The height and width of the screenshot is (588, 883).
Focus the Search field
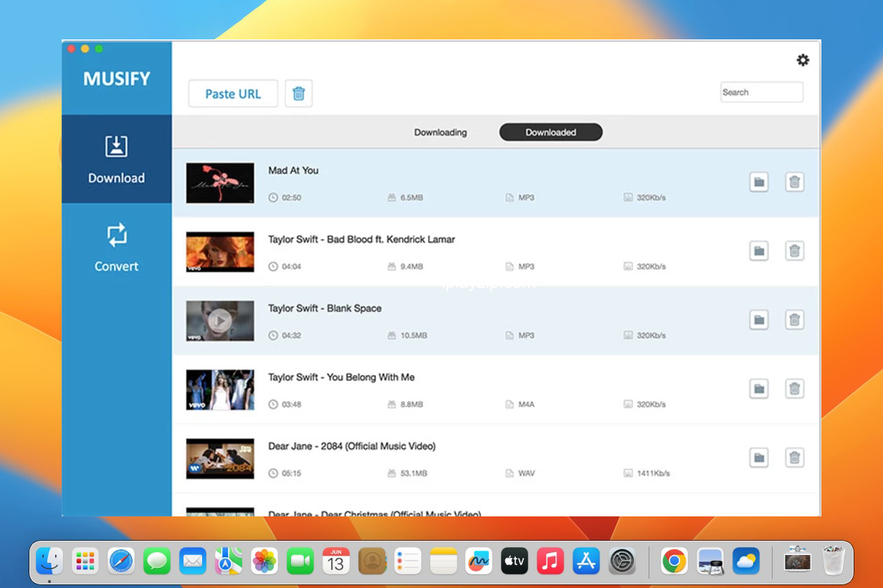(761, 92)
